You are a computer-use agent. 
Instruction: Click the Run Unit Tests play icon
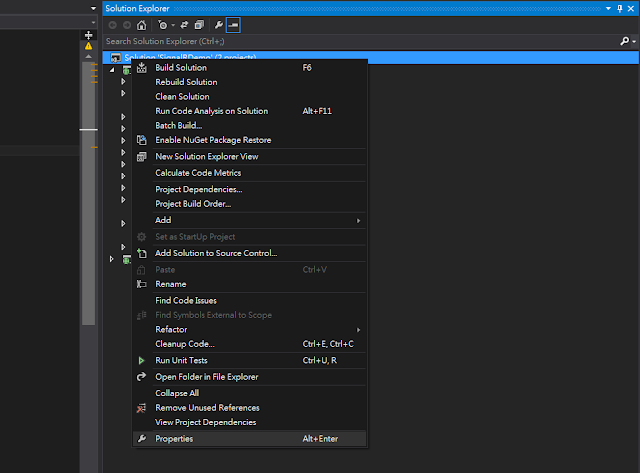pyautogui.click(x=141, y=360)
